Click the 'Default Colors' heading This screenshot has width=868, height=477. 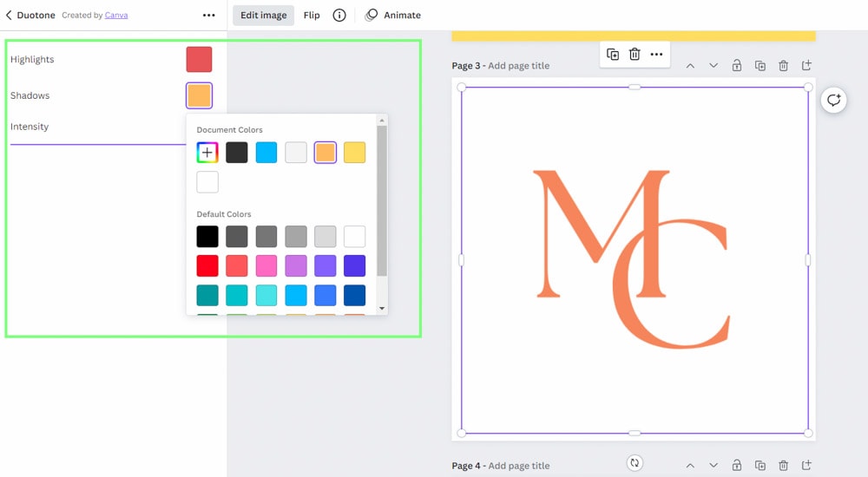(224, 214)
